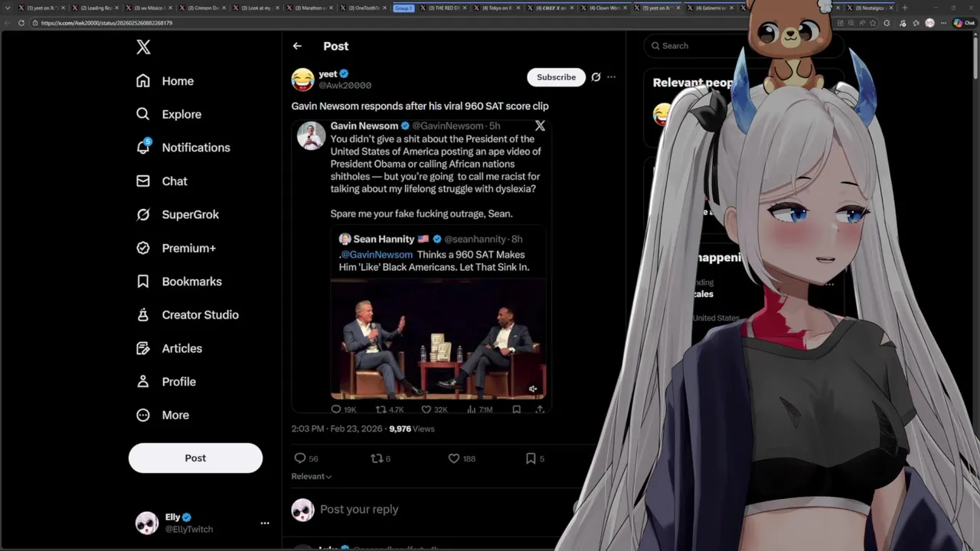Repost the post with 6 reposts
Viewport: 980px width, 551px height.
pos(376,458)
